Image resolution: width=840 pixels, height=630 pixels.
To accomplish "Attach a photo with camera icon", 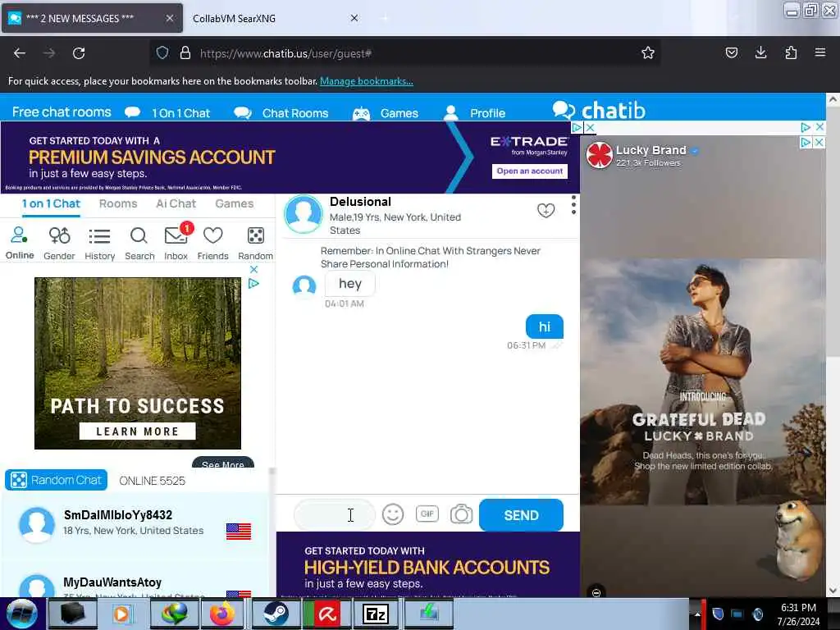I will (x=461, y=514).
